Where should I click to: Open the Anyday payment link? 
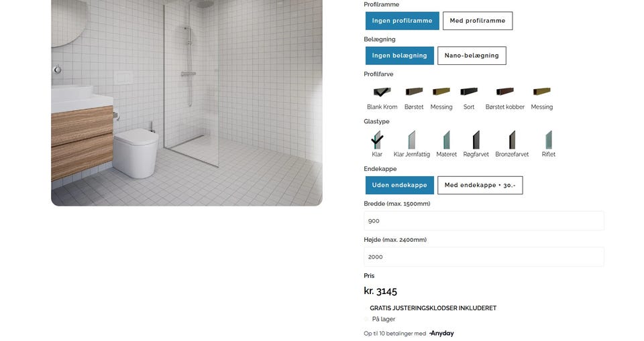click(441, 333)
